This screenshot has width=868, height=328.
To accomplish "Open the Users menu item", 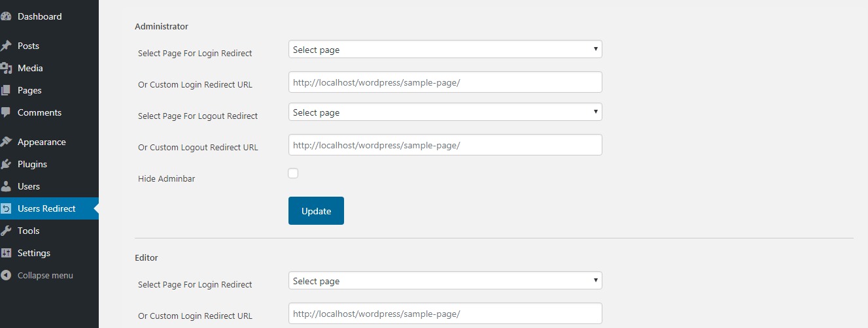I will click(29, 186).
